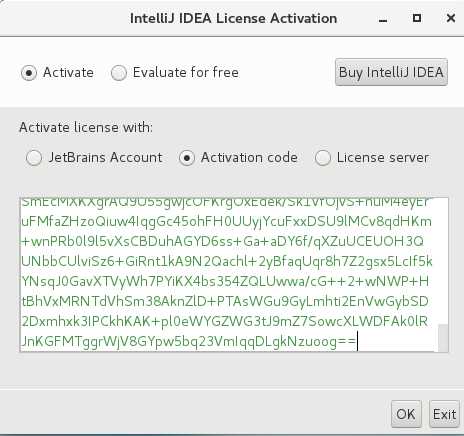This screenshot has width=464, height=436.
Task: Maximize the License Activation window
Action: point(417,18)
